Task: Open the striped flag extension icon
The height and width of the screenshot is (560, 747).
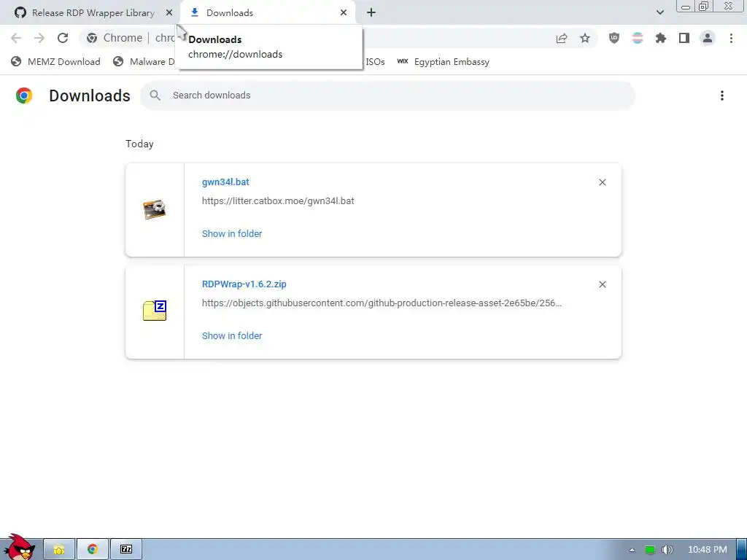Action: pos(638,38)
